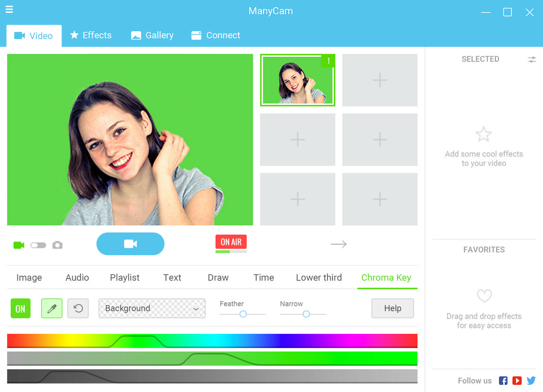
Task: Click the Feather slider handle
Action: pyautogui.click(x=243, y=314)
